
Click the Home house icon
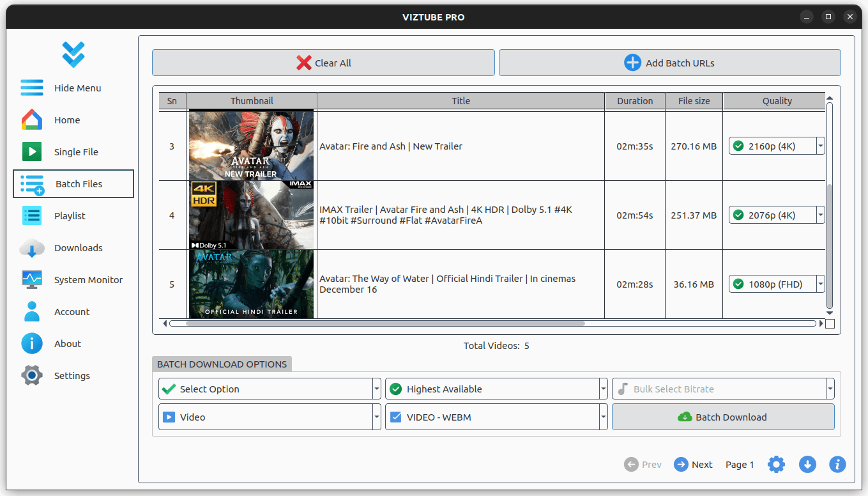(x=32, y=120)
